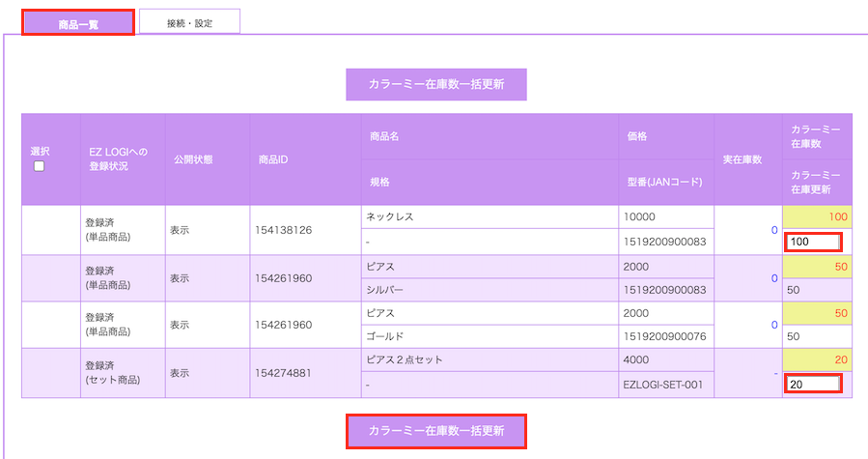Select product ID 154274881
This screenshot has height=459, width=868.
pos(283,372)
